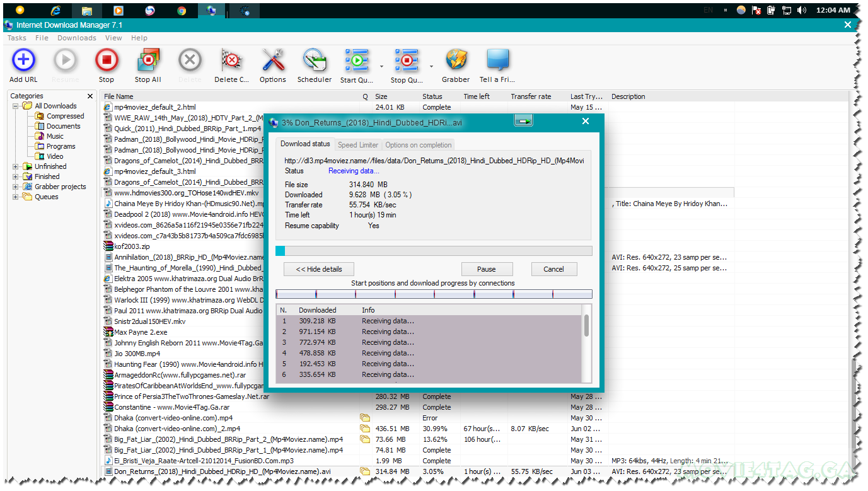Click the Stop All toolbar icon
868x491 pixels.
[148, 61]
